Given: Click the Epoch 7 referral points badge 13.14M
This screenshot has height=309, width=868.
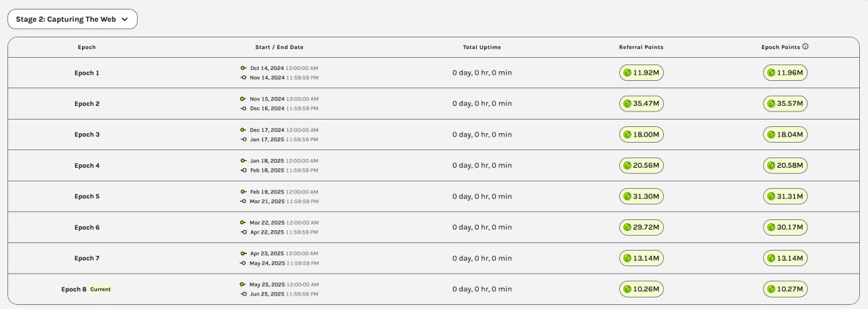Looking at the screenshot, I should tap(641, 258).
